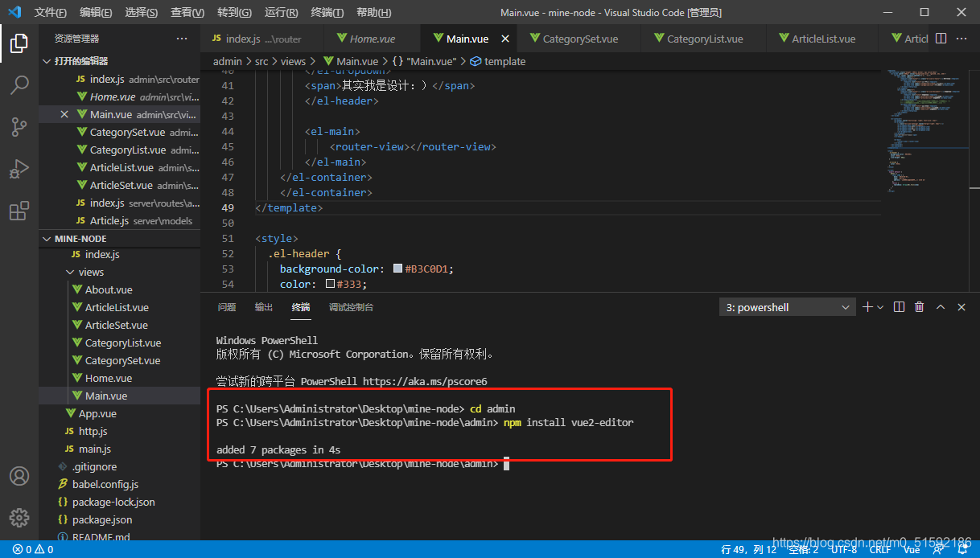980x558 pixels.
Task: Open the 终端(T) menu
Action: pos(327,13)
